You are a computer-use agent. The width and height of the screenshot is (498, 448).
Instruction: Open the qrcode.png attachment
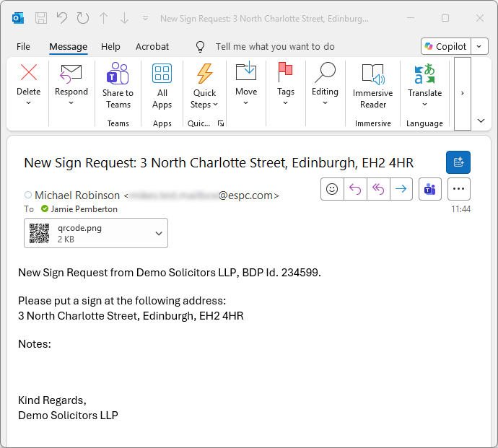coord(88,233)
